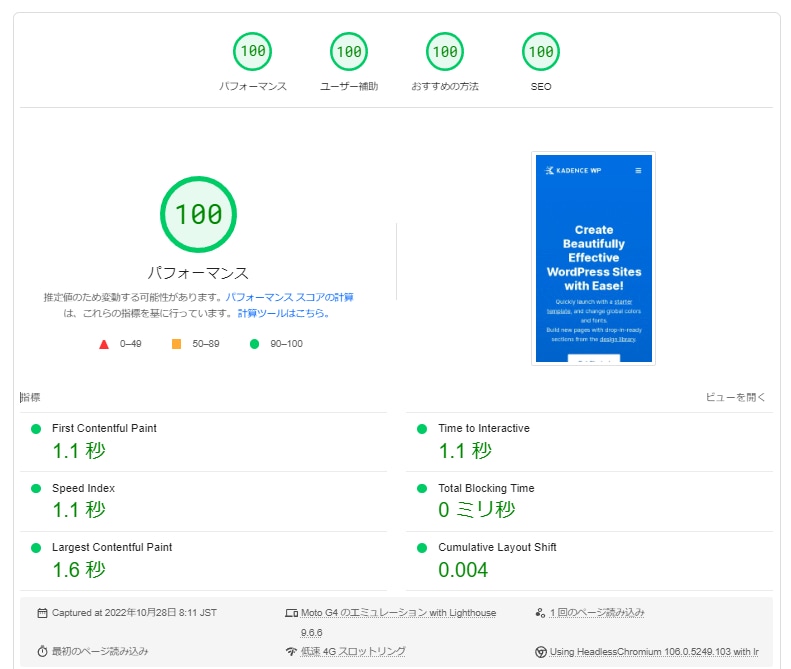This screenshot has width=791, height=669.
Task: Click the Largest Contentful Paint label
Action: point(112,547)
